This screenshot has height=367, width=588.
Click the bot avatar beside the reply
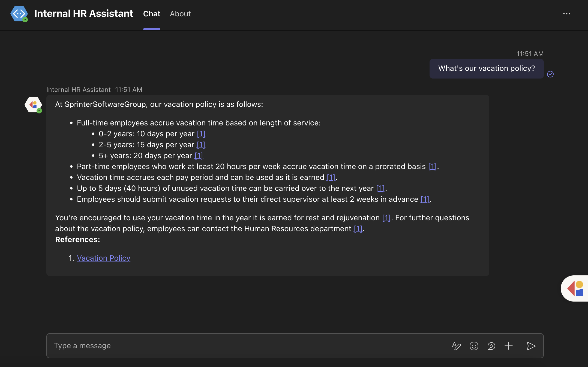[x=33, y=105]
